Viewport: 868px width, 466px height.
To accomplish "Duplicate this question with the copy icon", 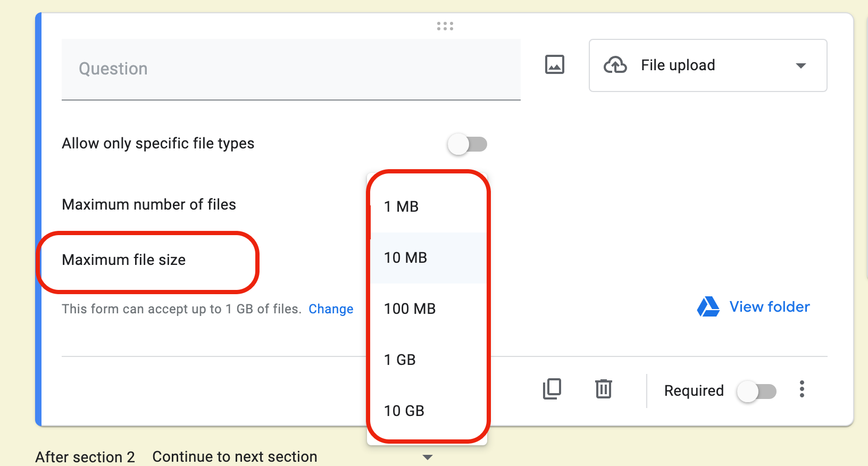I will pyautogui.click(x=552, y=389).
